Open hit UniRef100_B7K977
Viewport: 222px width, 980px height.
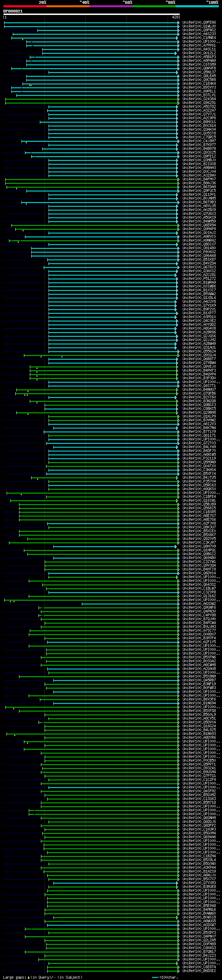(x=199, y=145)
